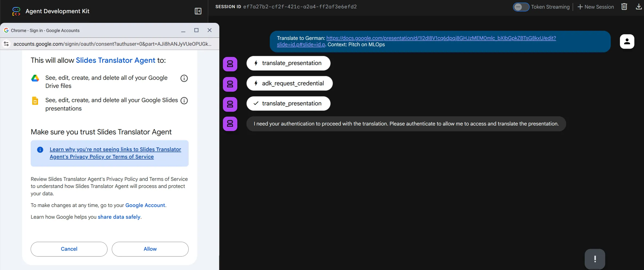Click the bot avatar beside adk_request_credential
The width and height of the screenshot is (644, 270).
click(x=230, y=84)
